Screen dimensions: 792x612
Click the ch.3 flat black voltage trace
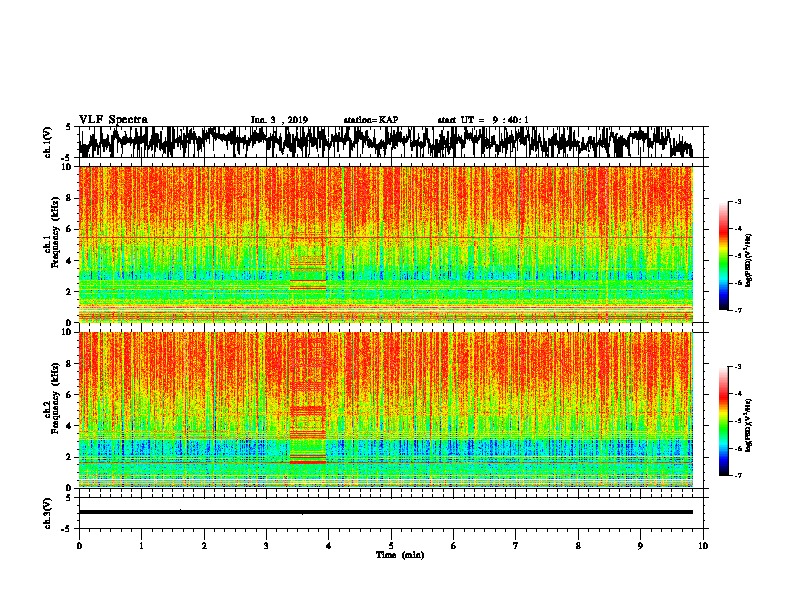(386, 512)
